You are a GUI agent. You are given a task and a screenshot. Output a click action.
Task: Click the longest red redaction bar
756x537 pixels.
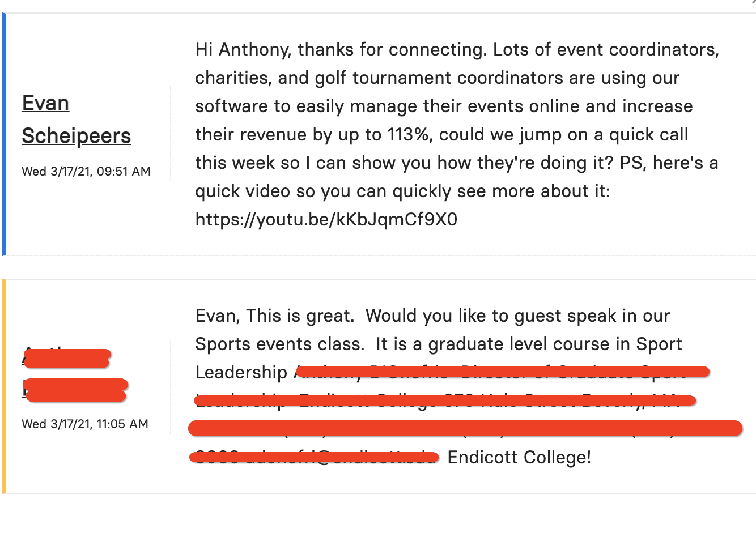[x=465, y=428]
